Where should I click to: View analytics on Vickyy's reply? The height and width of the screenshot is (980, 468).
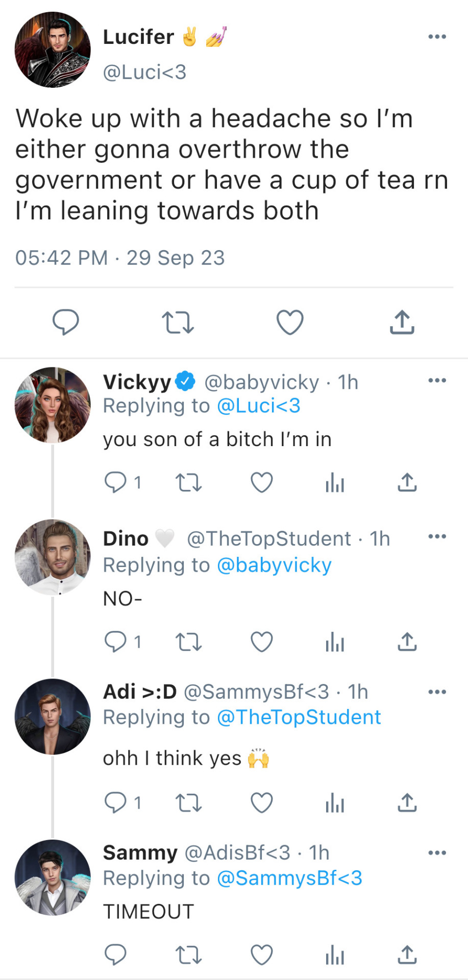(335, 482)
